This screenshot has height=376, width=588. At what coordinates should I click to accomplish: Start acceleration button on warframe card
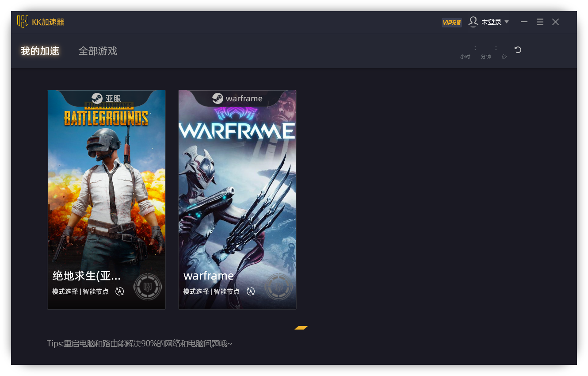[279, 288]
